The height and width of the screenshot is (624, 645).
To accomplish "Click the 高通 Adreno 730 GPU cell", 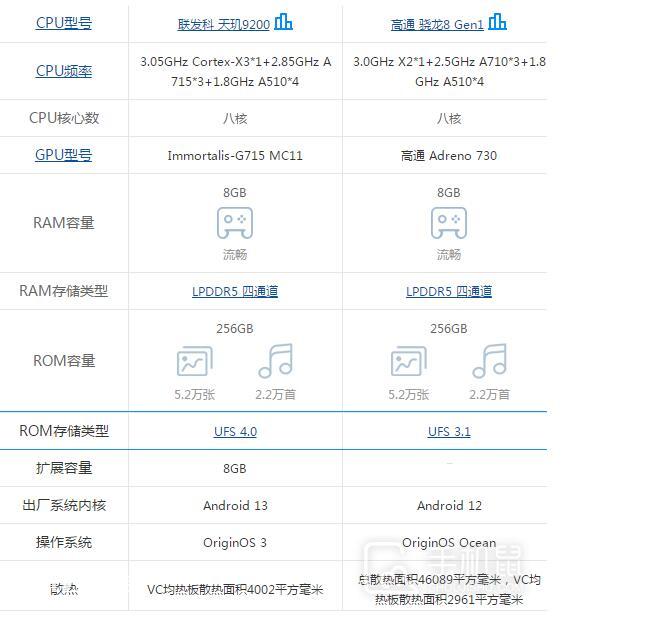I will tap(449, 155).
